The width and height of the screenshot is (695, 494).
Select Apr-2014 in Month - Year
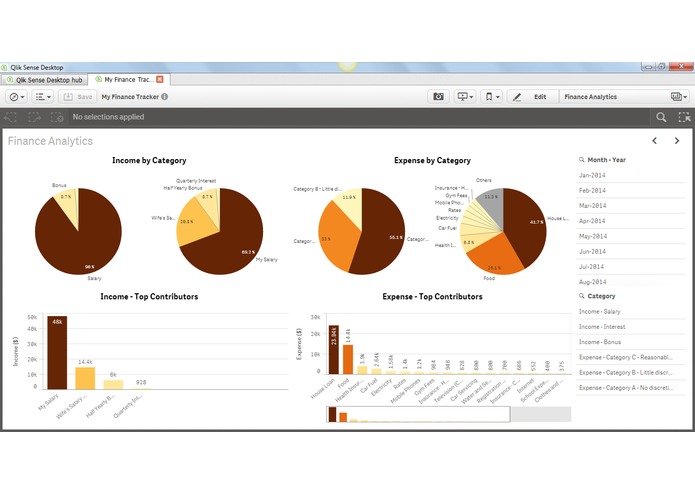point(630,221)
